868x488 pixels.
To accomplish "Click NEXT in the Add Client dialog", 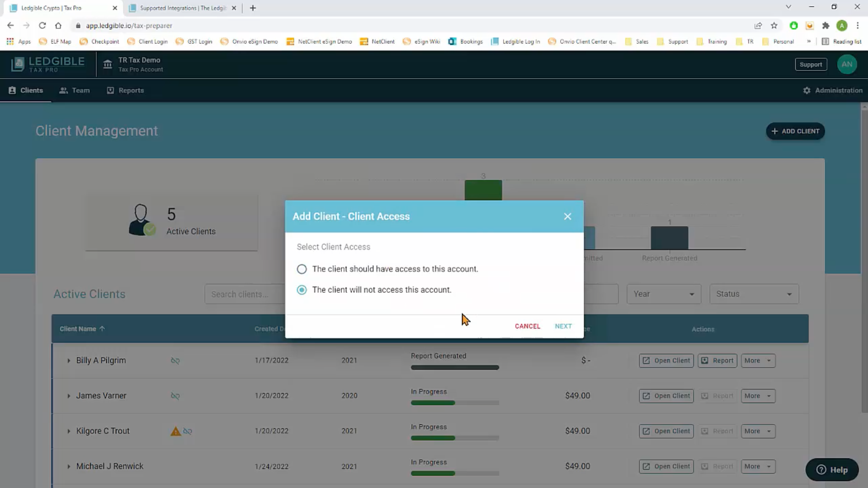I will (x=563, y=326).
